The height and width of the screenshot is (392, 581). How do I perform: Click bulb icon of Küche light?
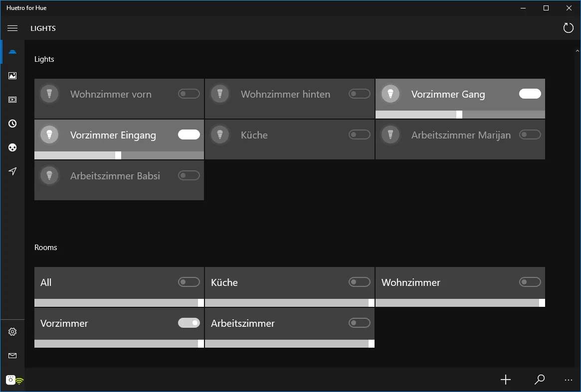click(x=220, y=134)
